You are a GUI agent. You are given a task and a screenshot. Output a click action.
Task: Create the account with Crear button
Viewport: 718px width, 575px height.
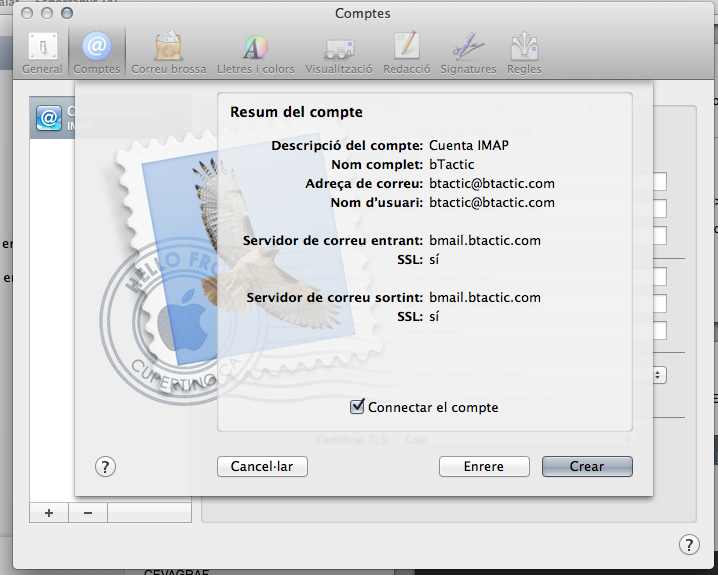(587, 467)
